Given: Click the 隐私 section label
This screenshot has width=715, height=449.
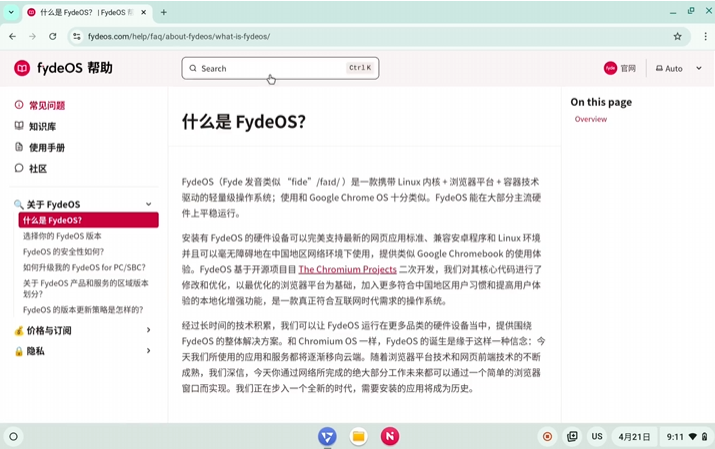Looking at the screenshot, I should point(36,351).
